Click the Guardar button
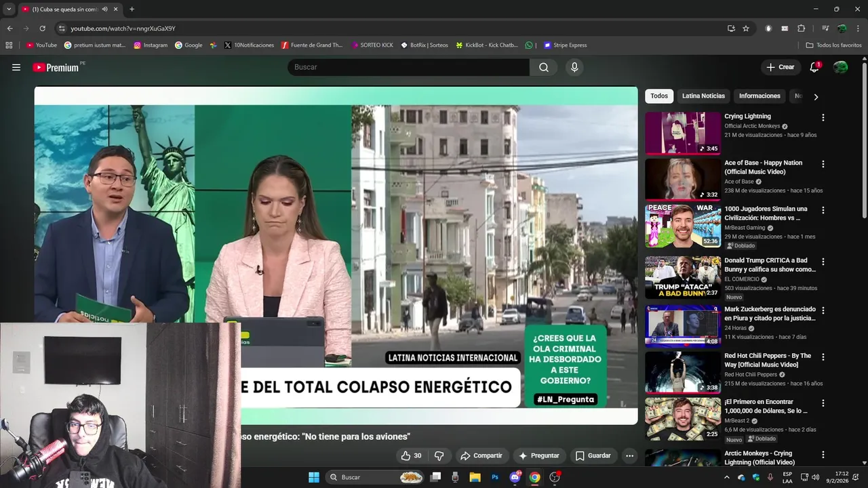868x488 pixels. click(593, 455)
